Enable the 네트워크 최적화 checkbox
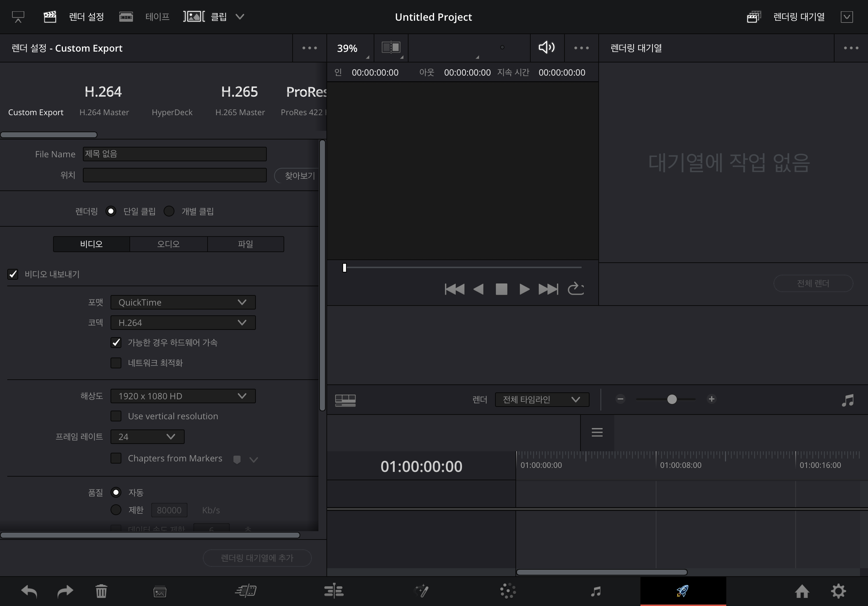Screen dimensions: 868x606 116,363
